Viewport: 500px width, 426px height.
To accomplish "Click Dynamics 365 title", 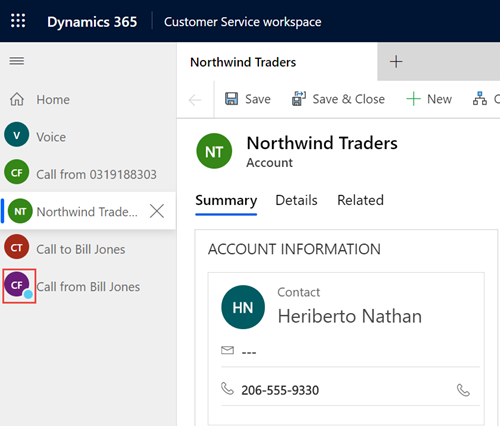I will [x=92, y=22].
